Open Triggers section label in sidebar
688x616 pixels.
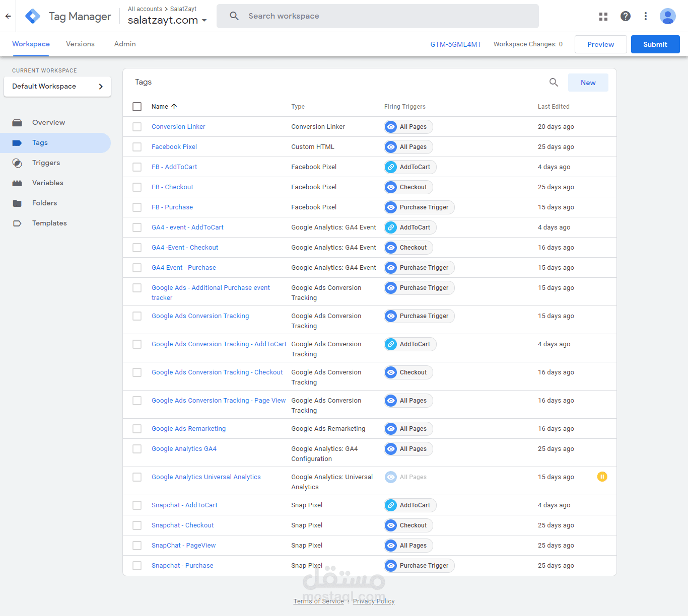click(x=46, y=163)
